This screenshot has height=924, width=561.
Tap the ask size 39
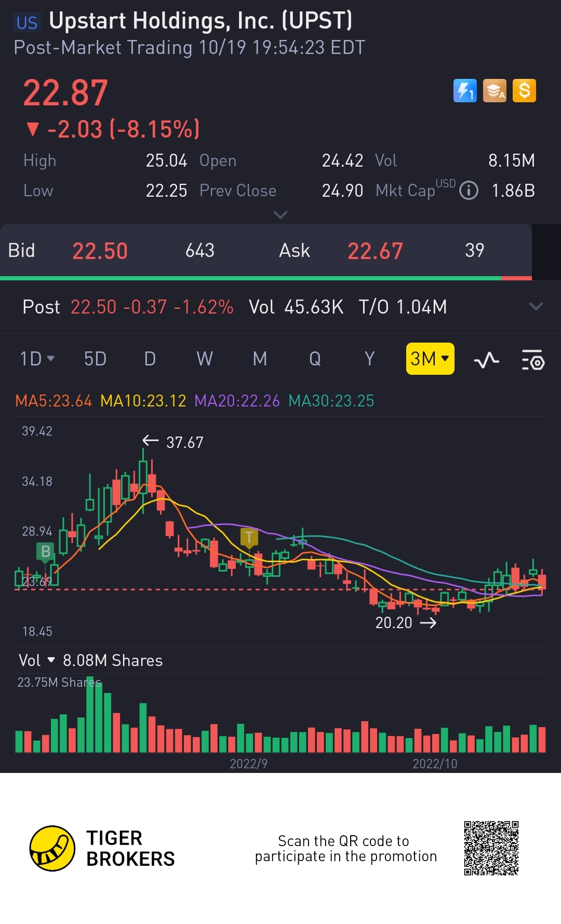(475, 251)
